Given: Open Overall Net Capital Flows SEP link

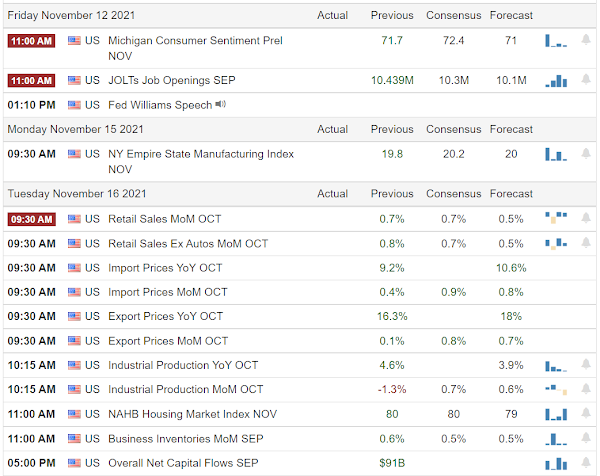Looking at the screenshot, I should (182, 463).
